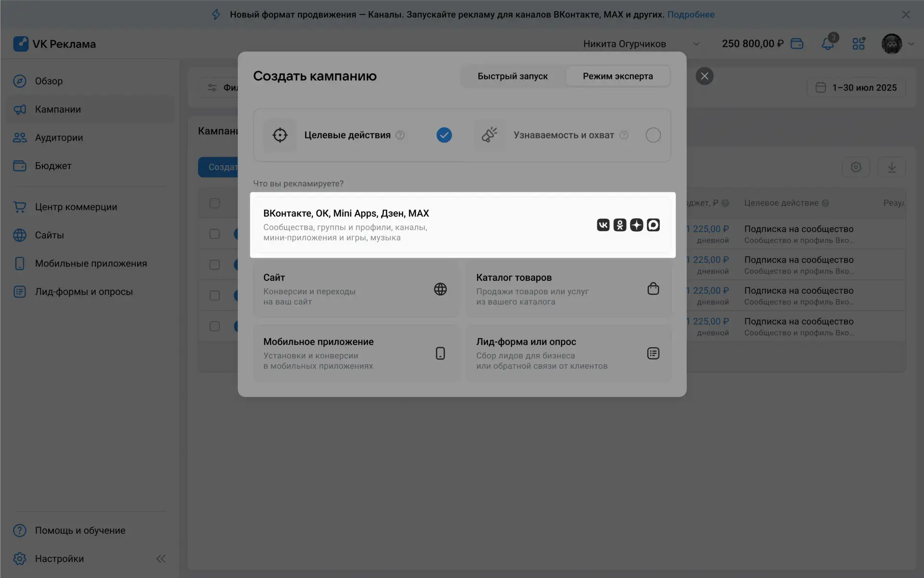The image size is (924, 578).
Task: Open table settings gear icon
Action: 856,167
